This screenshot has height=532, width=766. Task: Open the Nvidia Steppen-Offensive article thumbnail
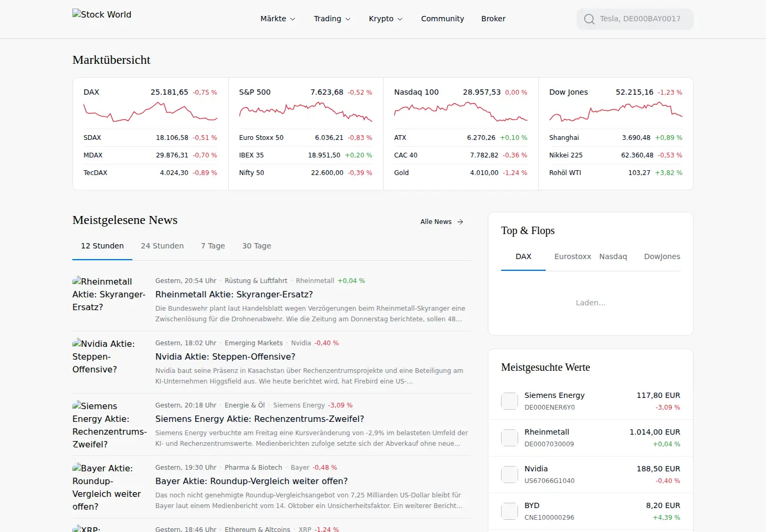click(x=110, y=356)
